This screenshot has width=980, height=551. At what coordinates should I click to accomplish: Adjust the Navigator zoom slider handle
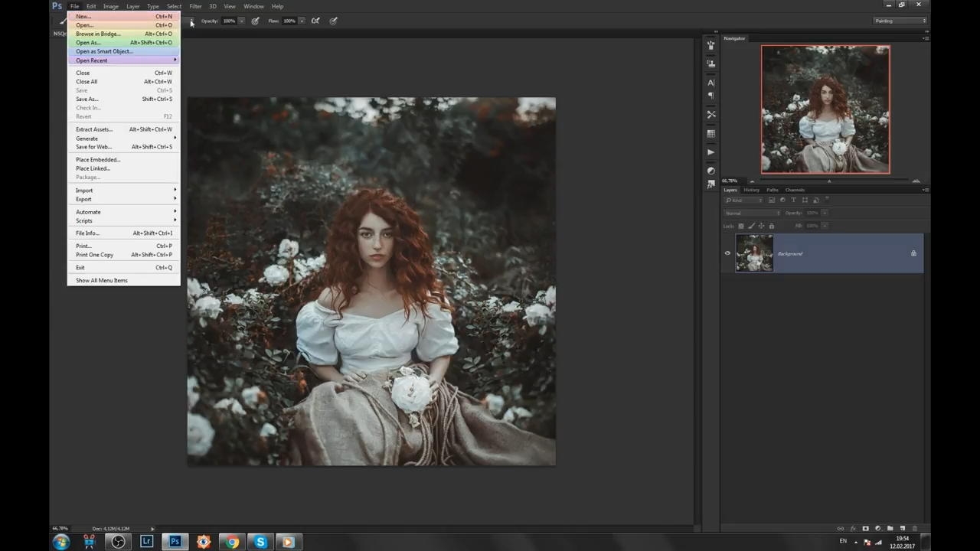tap(829, 181)
